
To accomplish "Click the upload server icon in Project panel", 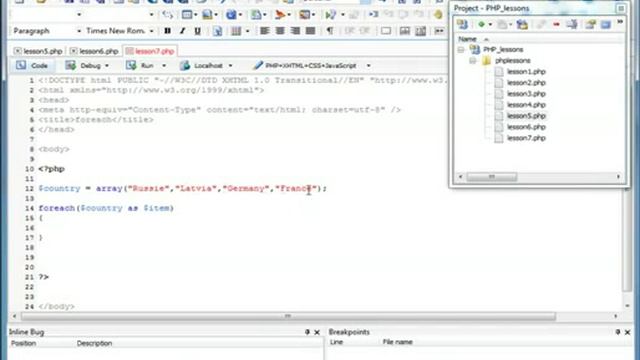I will 572,24.
